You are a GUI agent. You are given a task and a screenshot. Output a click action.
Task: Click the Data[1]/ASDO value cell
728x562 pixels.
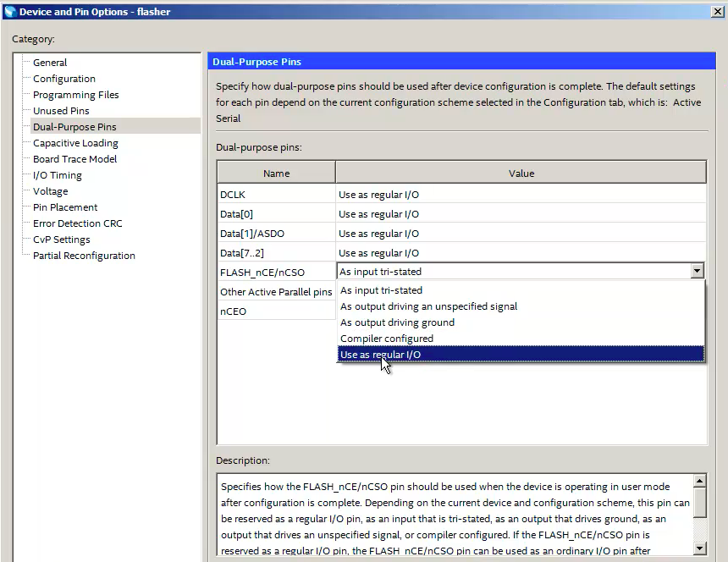(521, 234)
